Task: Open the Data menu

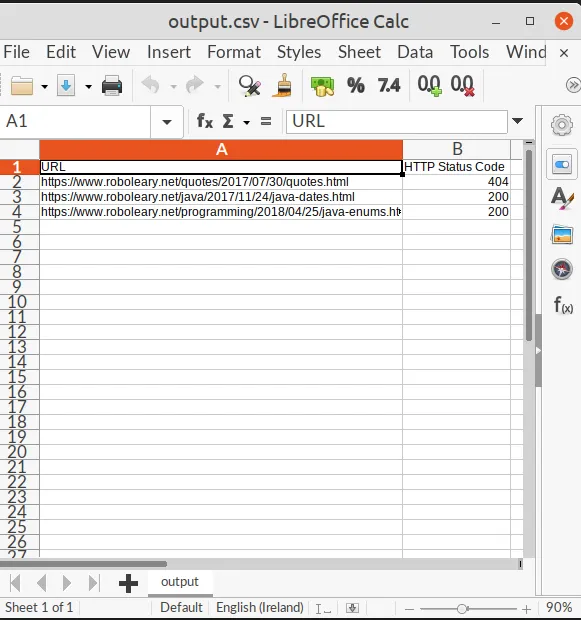Action: (415, 52)
